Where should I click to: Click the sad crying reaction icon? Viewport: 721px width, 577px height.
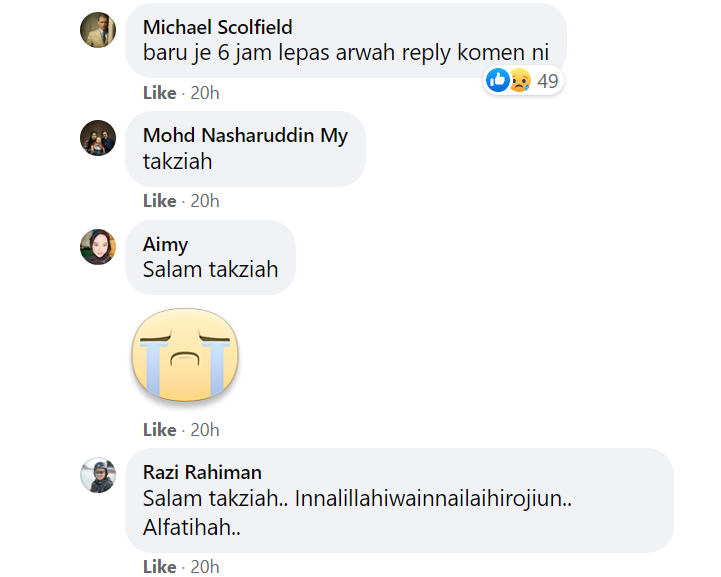pos(518,81)
